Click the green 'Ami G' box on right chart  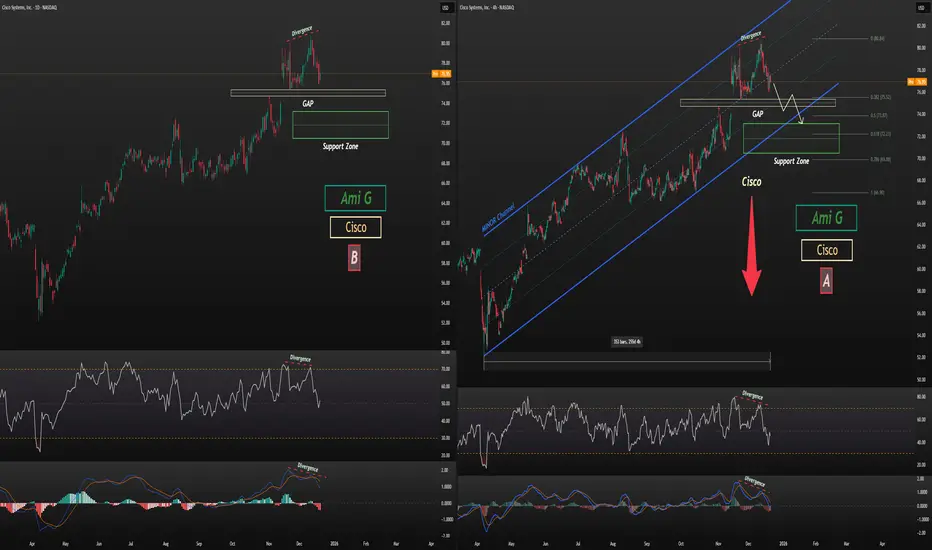coord(825,216)
